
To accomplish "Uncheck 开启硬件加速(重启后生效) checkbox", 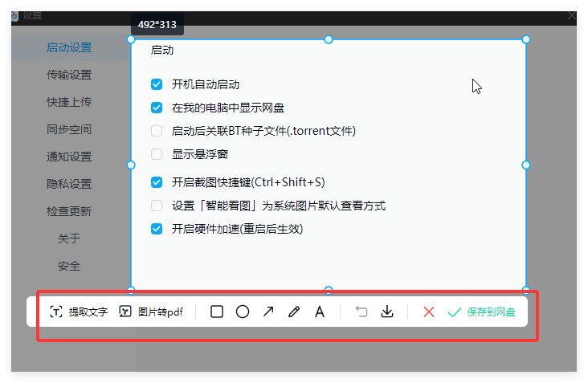I will (x=157, y=229).
